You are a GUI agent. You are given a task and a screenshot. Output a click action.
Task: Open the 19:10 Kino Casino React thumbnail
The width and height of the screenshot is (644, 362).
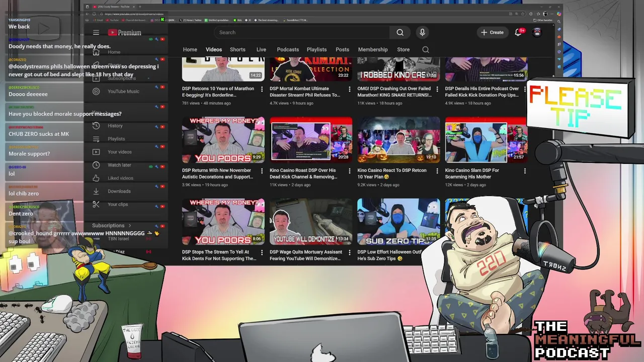coord(398,140)
